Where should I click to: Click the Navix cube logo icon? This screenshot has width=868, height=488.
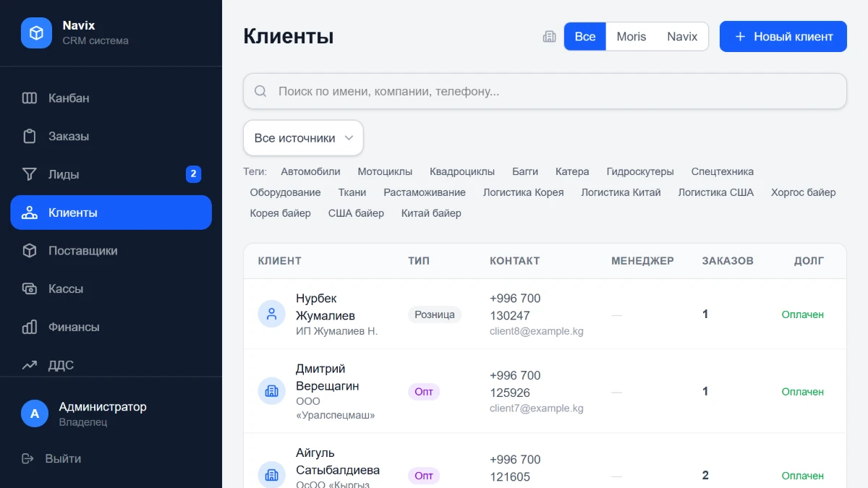36,33
